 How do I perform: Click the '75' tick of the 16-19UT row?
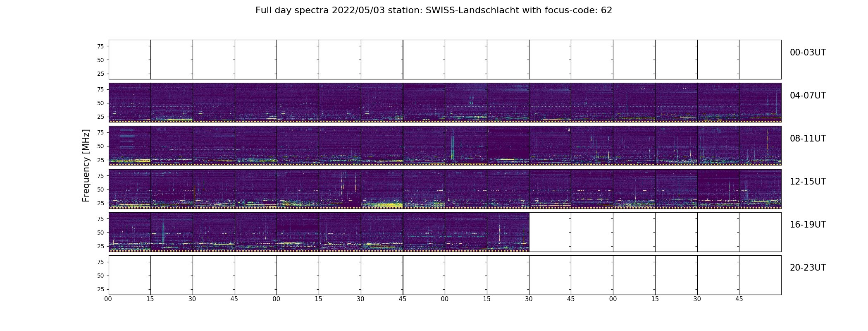click(x=100, y=218)
